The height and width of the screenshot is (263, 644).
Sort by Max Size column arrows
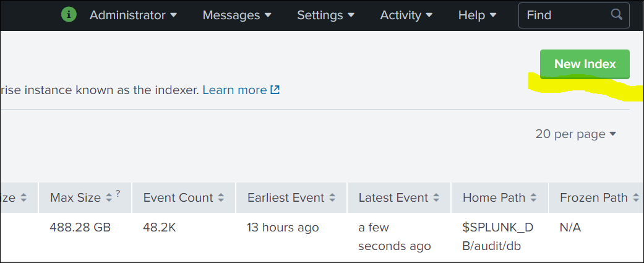(109, 198)
